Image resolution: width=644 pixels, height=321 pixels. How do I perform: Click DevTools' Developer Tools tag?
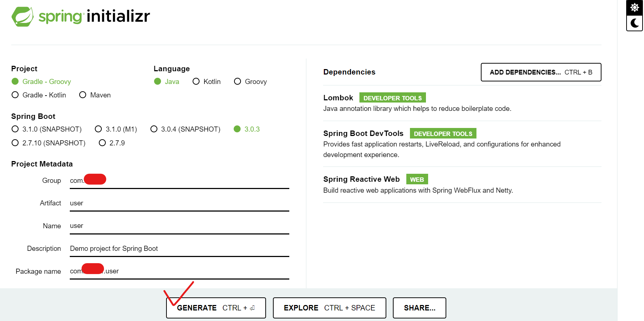click(x=443, y=133)
